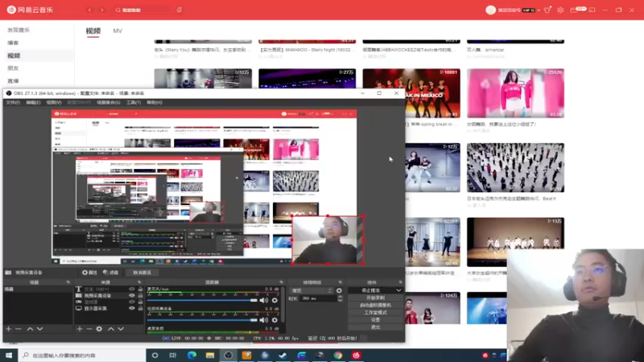Screen dimensions: 644x362
Task: Switch to OBS Studio taskbar icon
Action: pyautogui.click(x=229, y=355)
